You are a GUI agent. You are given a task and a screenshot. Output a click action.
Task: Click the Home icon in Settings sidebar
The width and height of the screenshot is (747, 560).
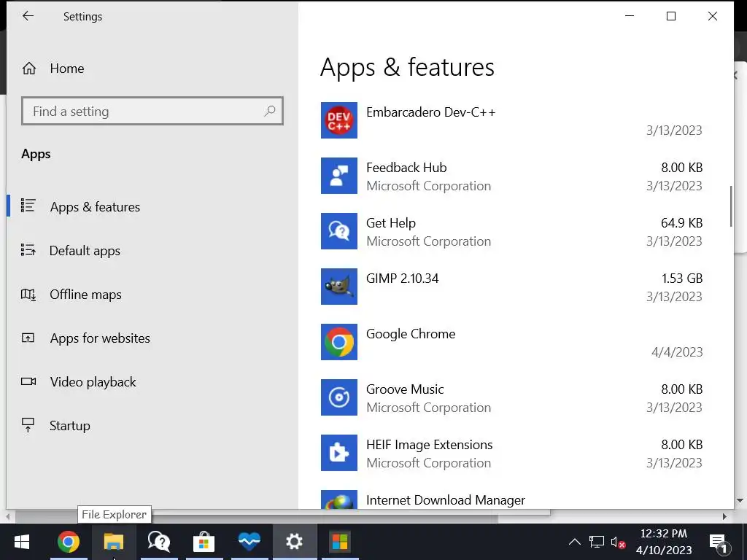tap(29, 69)
